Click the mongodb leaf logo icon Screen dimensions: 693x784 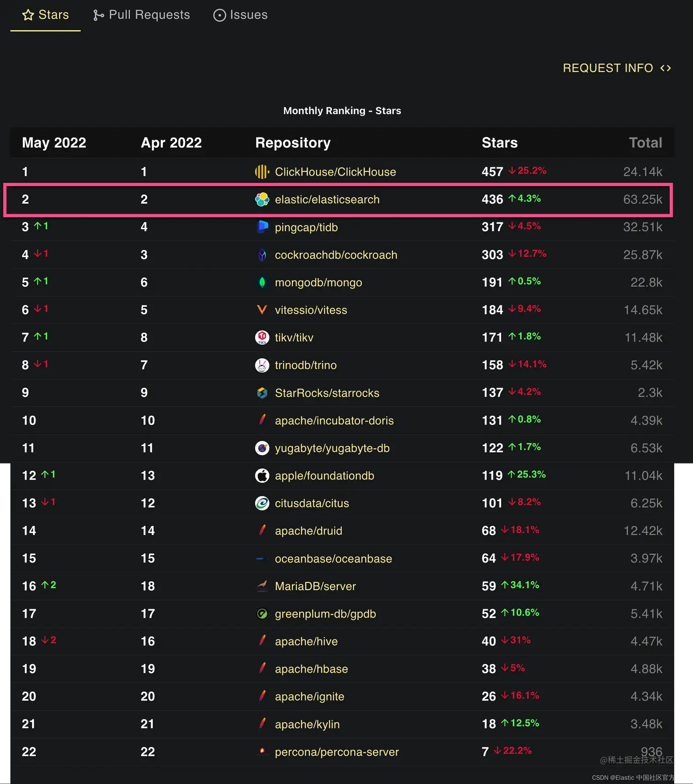(x=262, y=282)
